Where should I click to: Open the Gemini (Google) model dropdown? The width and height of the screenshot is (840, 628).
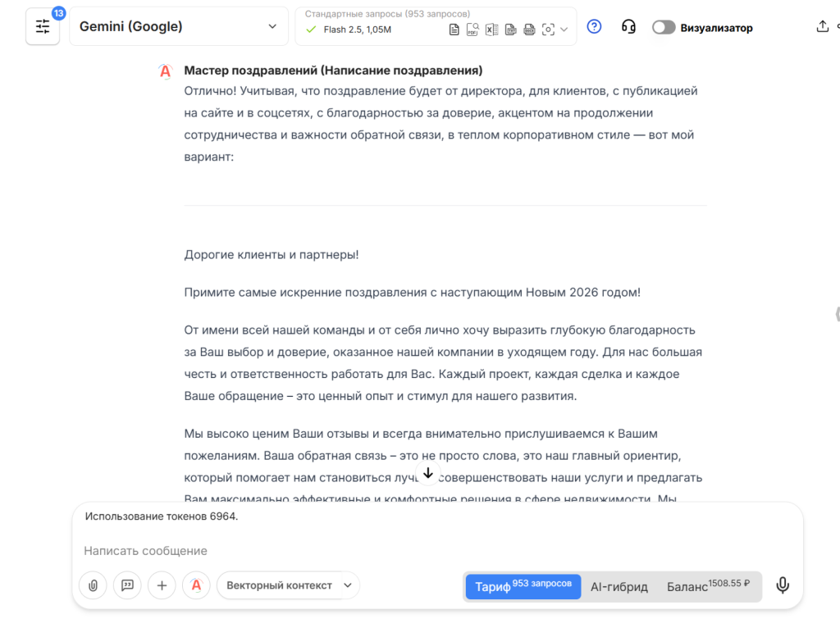(x=177, y=25)
